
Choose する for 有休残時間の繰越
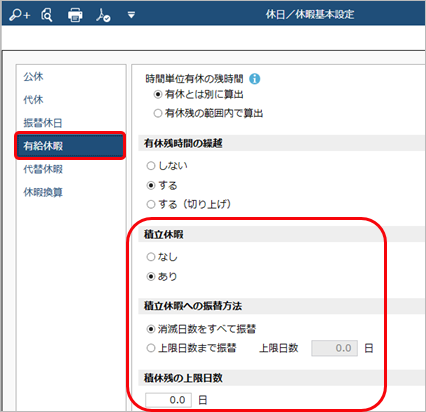tap(151, 185)
